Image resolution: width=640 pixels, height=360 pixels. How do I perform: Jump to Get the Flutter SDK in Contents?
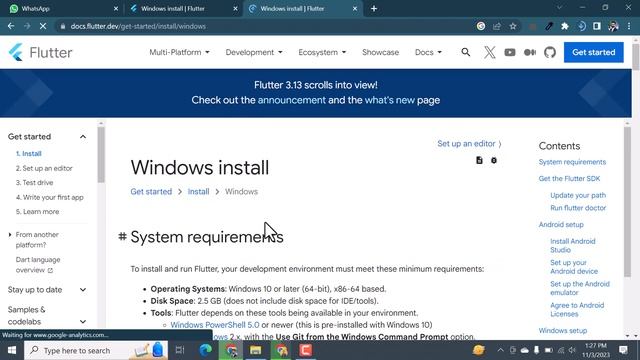point(569,179)
